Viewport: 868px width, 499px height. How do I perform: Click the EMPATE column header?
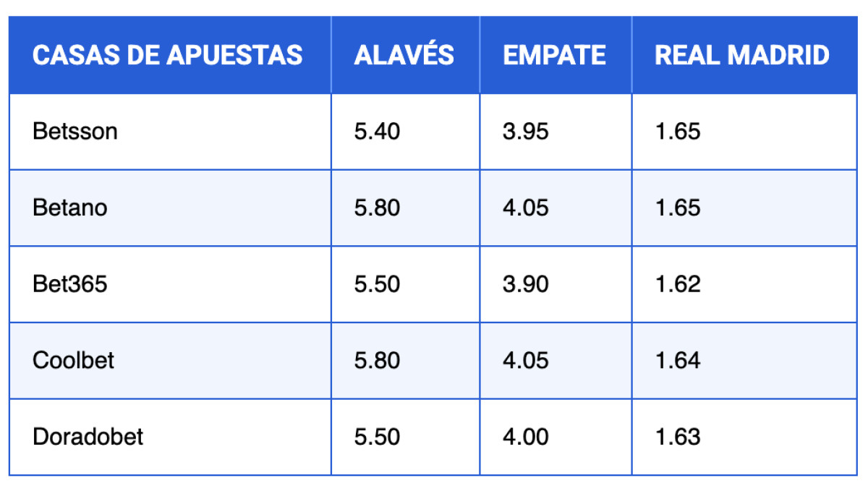point(554,56)
